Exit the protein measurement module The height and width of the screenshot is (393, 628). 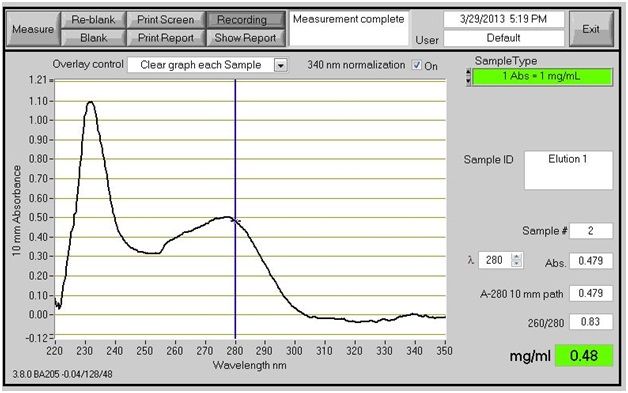coord(591,29)
